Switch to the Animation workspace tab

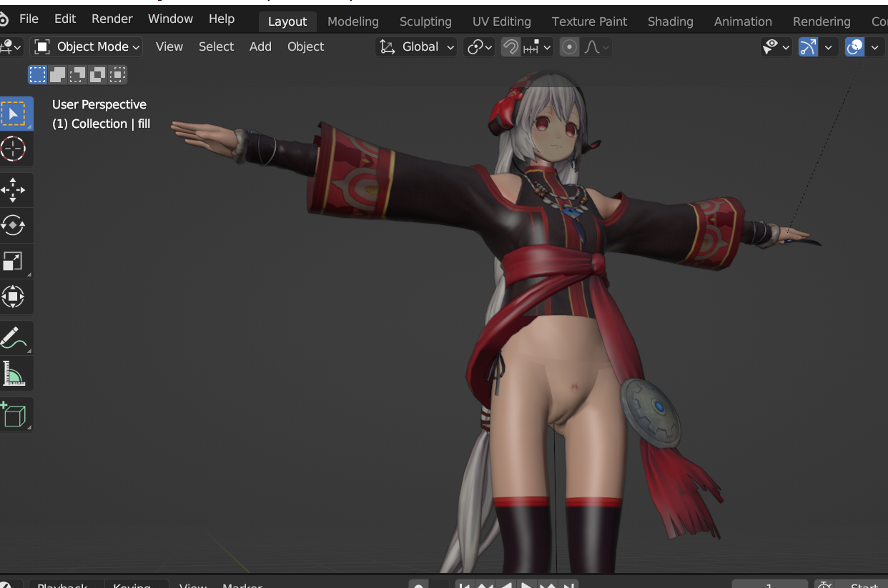pyautogui.click(x=743, y=21)
